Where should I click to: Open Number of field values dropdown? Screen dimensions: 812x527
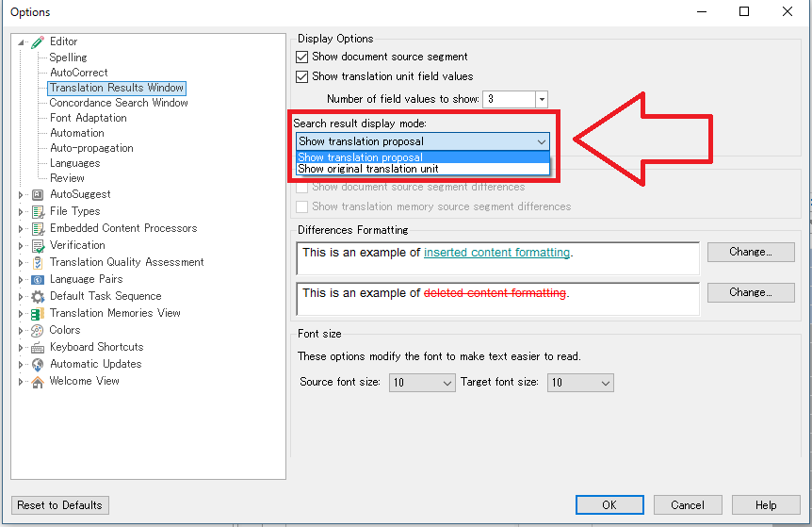pos(541,99)
